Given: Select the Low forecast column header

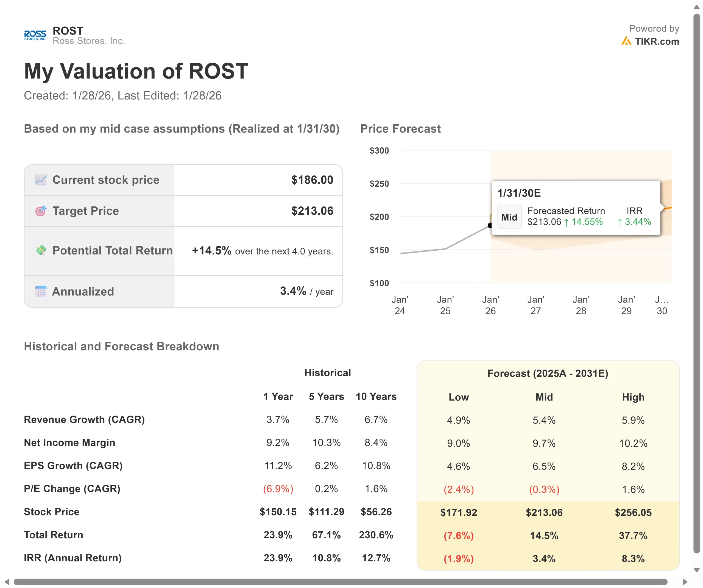Looking at the screenshot, I should [x=458, y=397].
